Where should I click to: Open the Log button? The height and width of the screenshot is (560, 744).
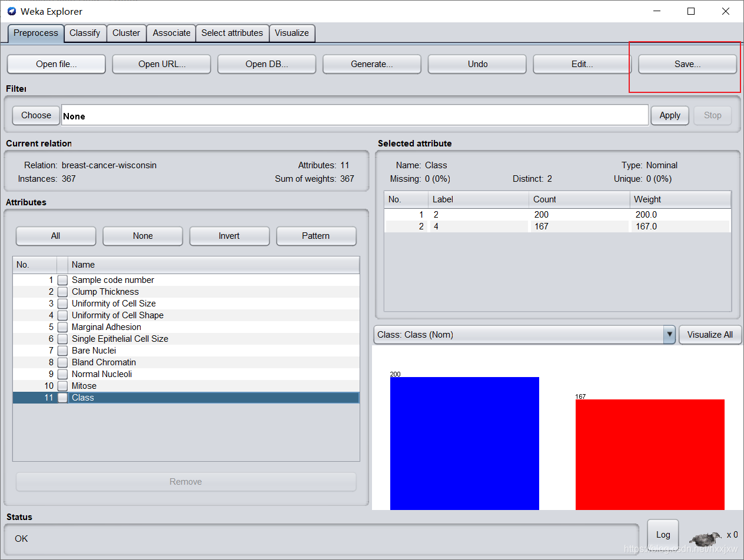coord(663,535)
